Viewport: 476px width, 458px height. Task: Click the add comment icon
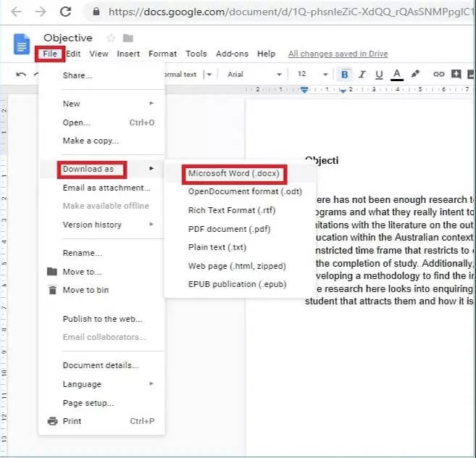(456, 74)
